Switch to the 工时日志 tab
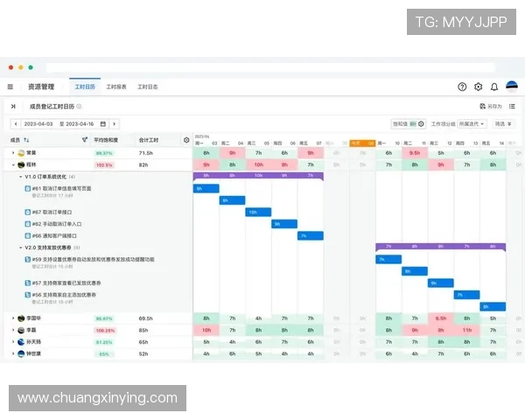 (148, 87)
